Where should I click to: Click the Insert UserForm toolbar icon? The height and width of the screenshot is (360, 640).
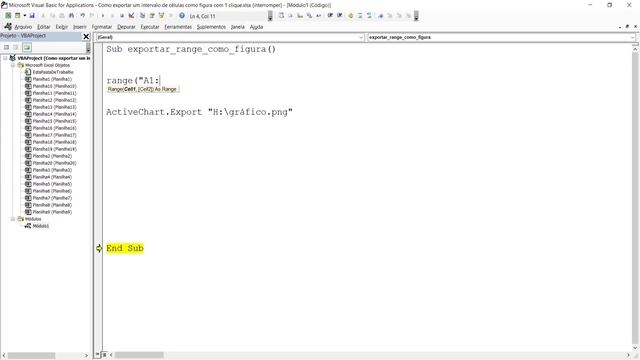point(18,16)
